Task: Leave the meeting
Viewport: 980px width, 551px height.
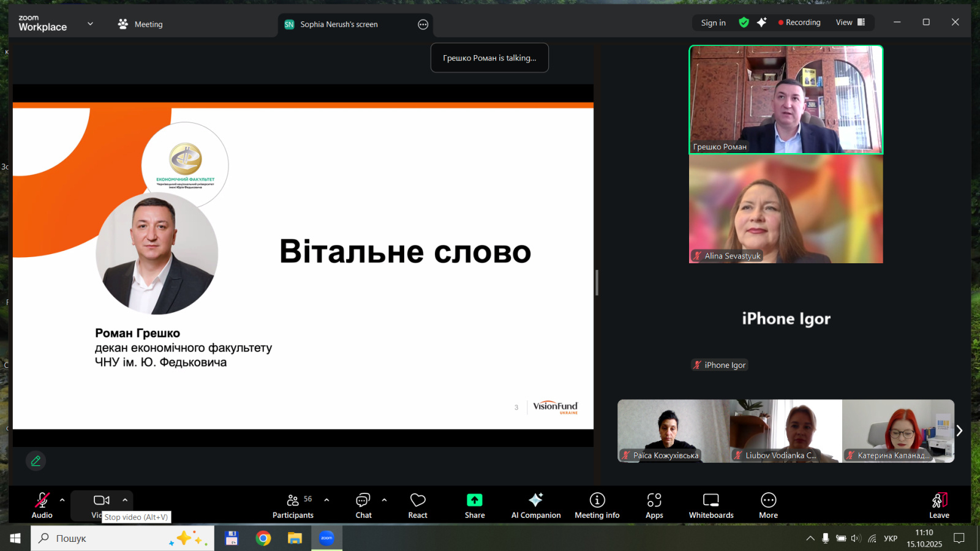Action: point(938,505)
